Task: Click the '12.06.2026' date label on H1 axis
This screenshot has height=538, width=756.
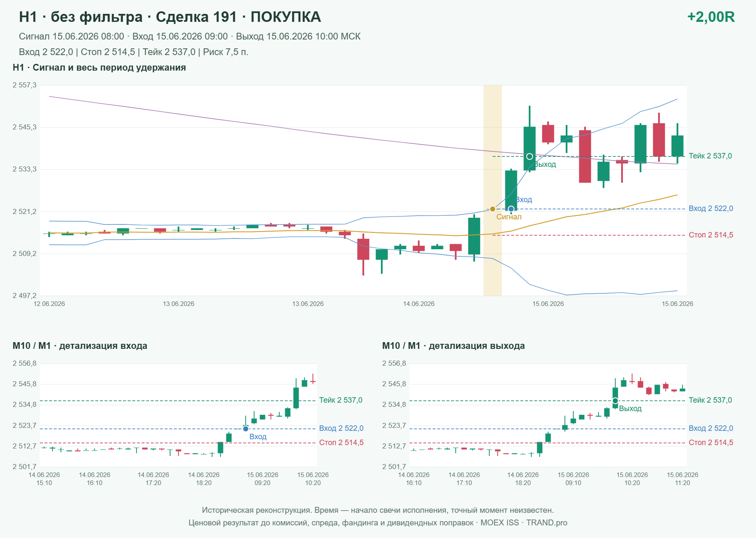Action: [49, 304]
